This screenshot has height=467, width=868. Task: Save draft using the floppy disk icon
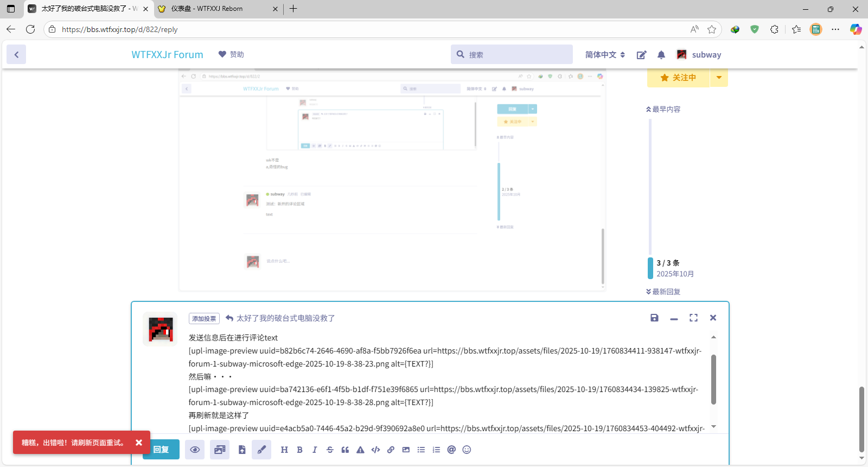click(x=654, y=318)
